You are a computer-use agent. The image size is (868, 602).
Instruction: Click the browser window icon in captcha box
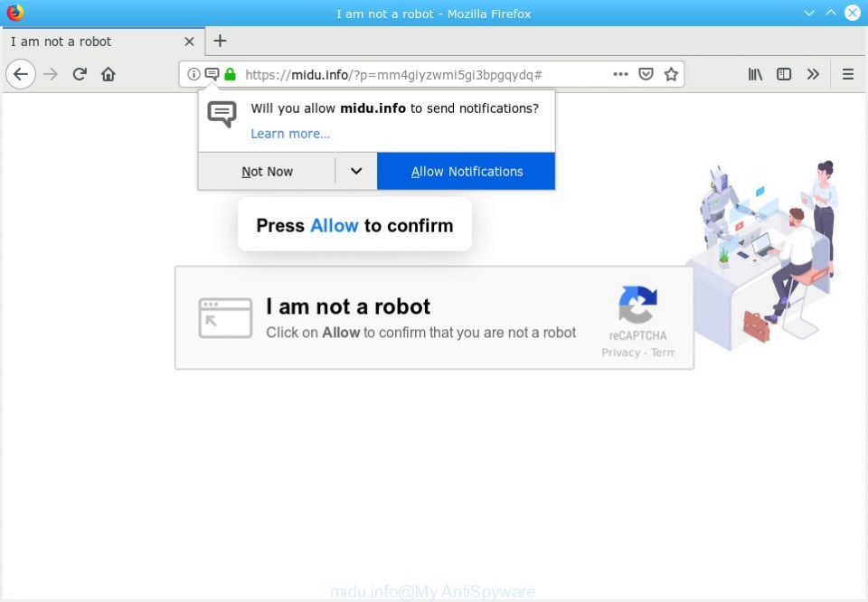point(225,317)
